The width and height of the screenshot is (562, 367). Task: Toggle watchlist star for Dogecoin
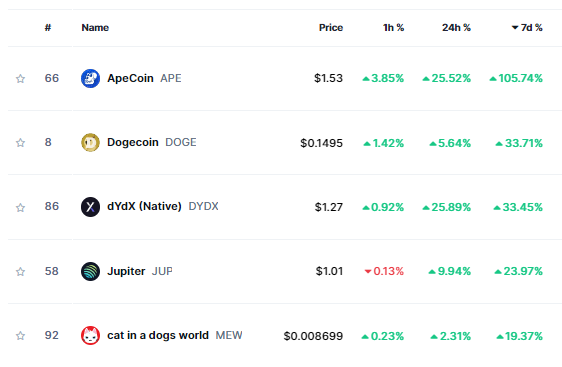20,143
